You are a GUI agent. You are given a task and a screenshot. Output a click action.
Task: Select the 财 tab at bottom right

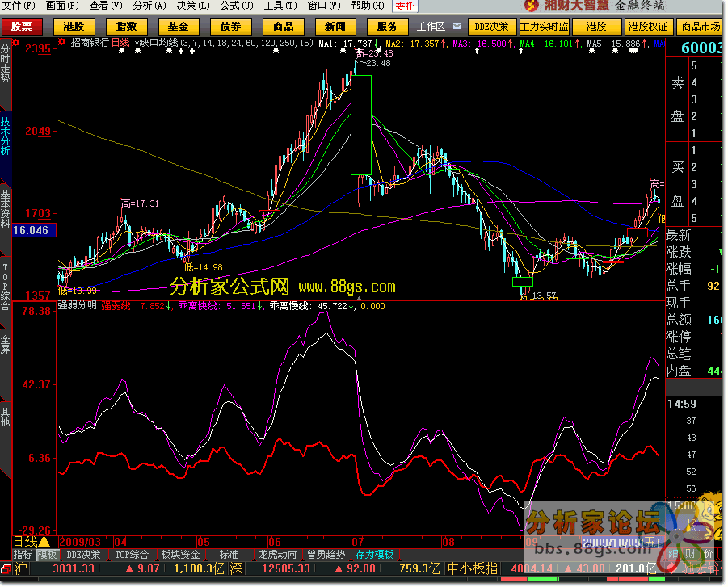[x=690, y=554]
